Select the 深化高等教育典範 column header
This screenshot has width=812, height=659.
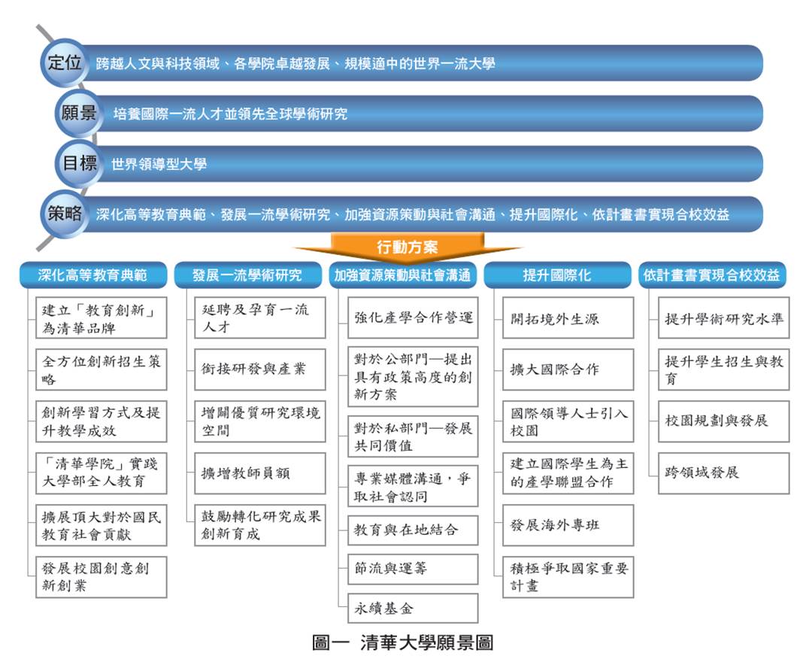point(92,275)
